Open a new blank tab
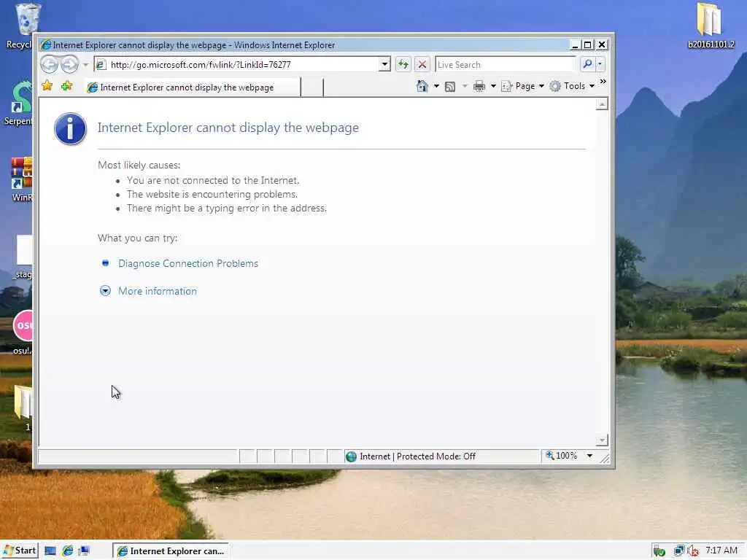 312,87
